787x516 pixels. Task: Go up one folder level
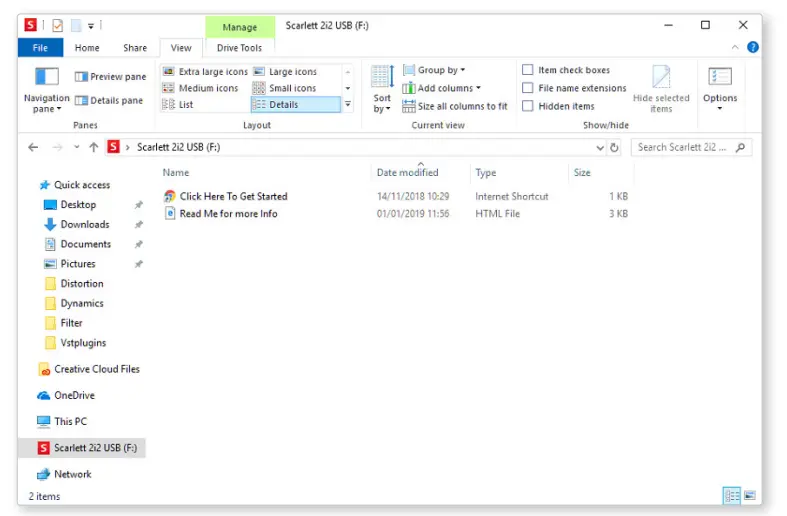(x=93, y=147)
